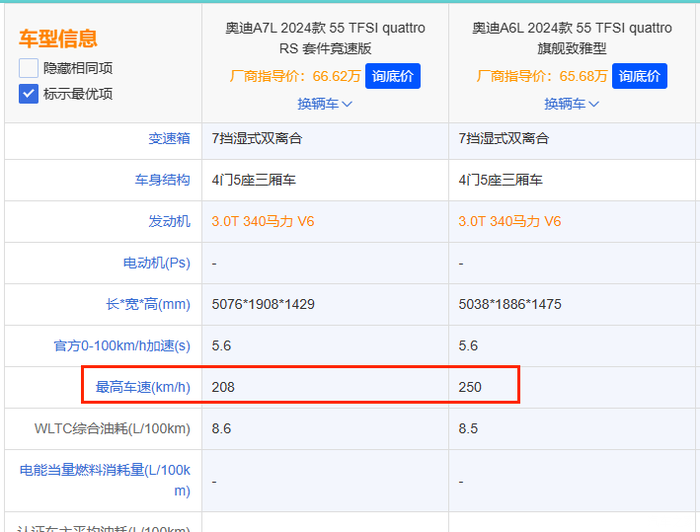The image size is (700, 532).
Task: Select the 发动机 row label
Action: click(x=169, y=221)
